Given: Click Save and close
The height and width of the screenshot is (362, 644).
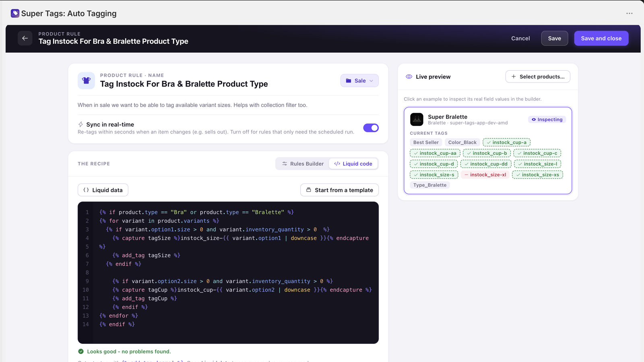Looking at the screenshot, I should [x=601, y=38].
